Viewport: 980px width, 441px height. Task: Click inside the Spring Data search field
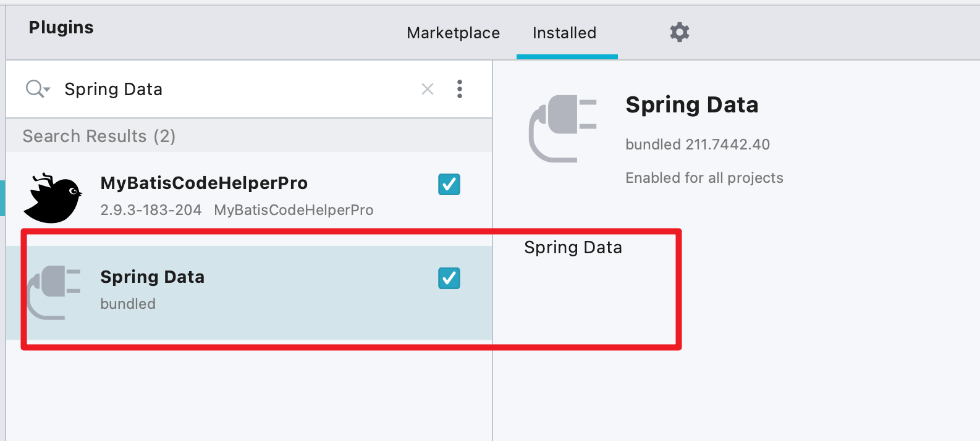click(x=185, y=89)
